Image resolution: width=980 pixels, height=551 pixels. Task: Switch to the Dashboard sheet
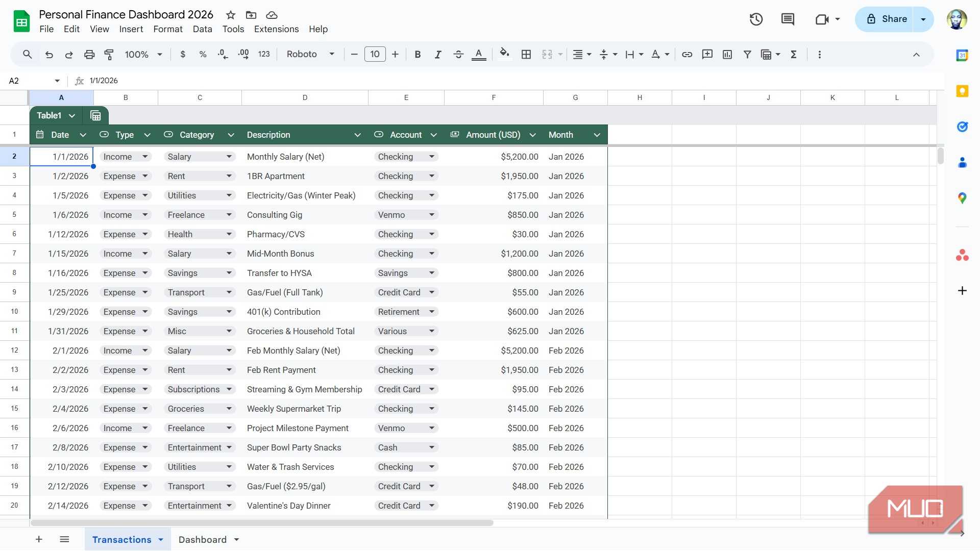(x=203, y=539)
